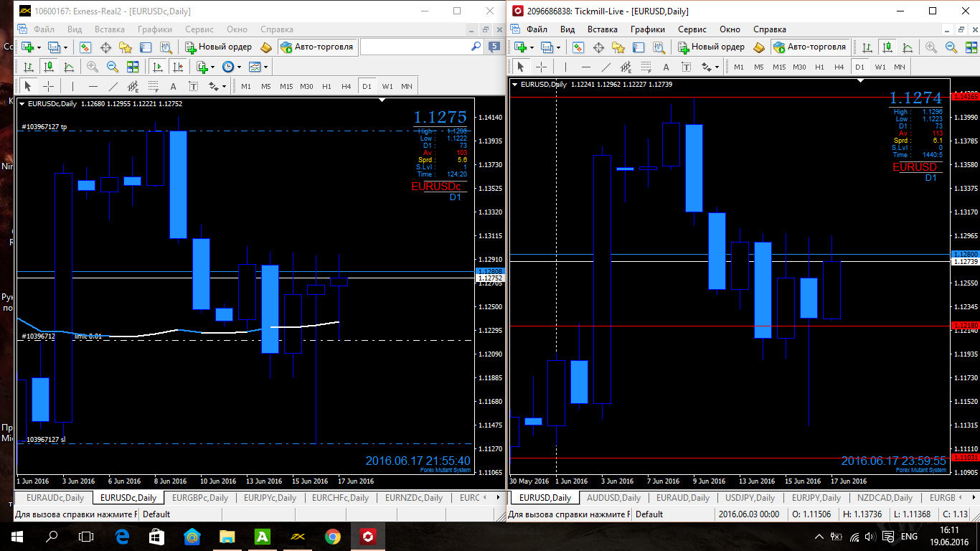
Task: Switch to EURGBPc,Daily chart tab
Action: pyautogui.click(x=200, y=497)
